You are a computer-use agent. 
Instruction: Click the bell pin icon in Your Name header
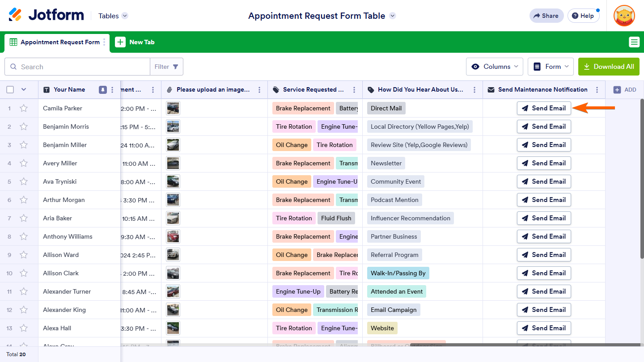pyautogui.click(x=103, y=89)
